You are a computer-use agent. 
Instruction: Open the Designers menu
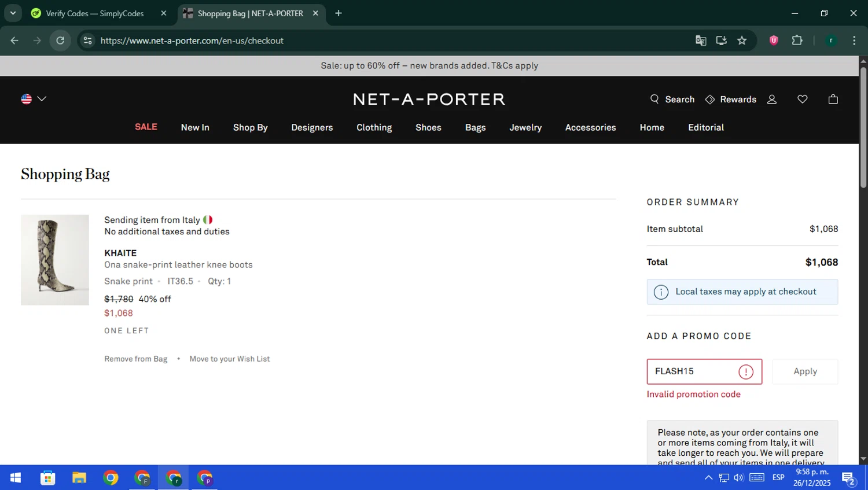tap(312, 127)
